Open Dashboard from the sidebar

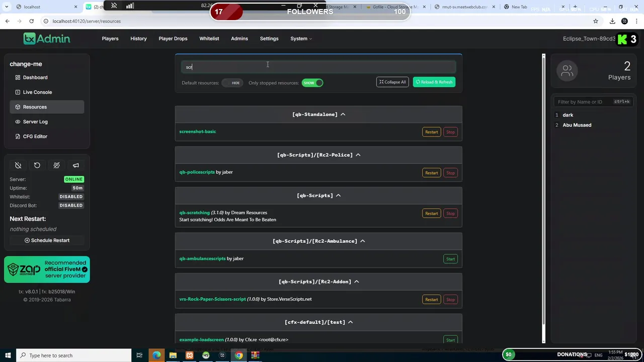(x=47, y=77)
